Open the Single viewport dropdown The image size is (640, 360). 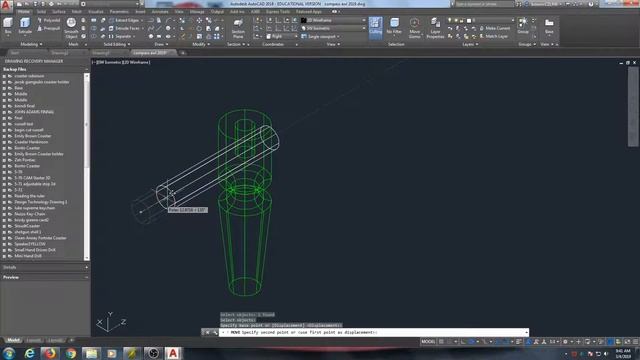(321, 36)
